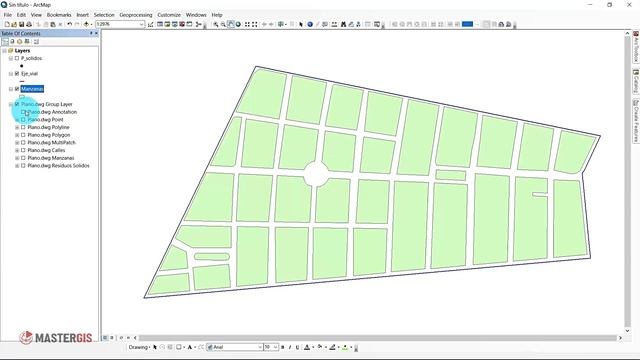
Task: Click the Find binoculars icon
Action: (343, 24)
